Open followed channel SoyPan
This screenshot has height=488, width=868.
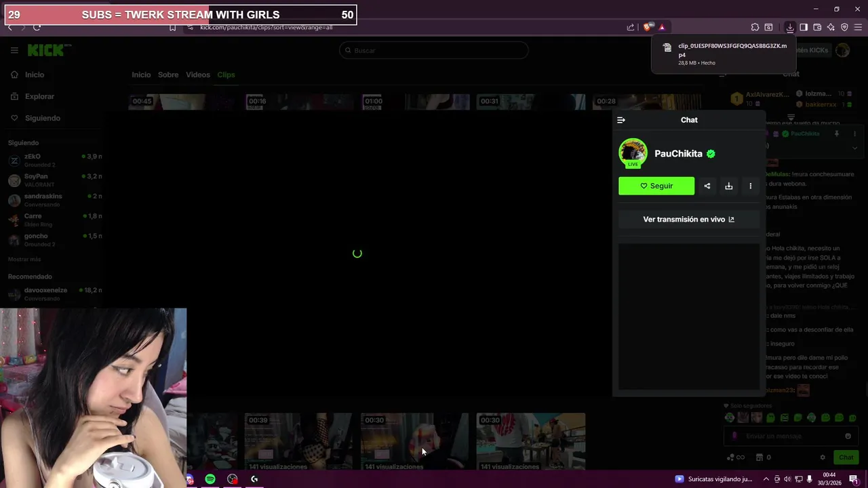click(54, 180)
